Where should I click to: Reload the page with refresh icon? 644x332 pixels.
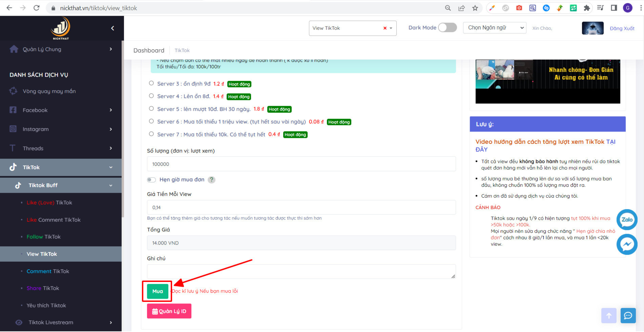[37, 8]
